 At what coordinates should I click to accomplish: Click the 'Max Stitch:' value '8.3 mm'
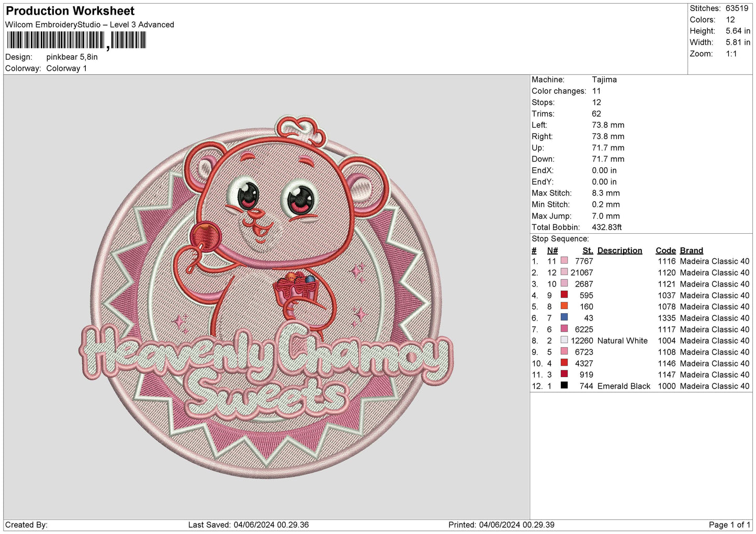606,193
